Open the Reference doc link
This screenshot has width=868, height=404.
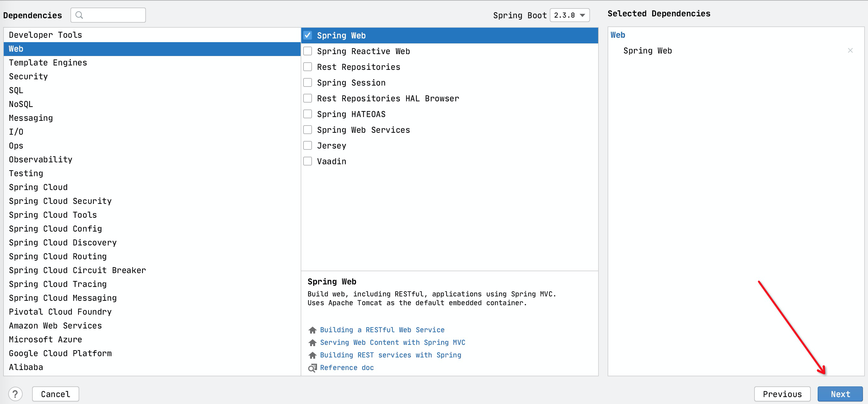[347, 368]
